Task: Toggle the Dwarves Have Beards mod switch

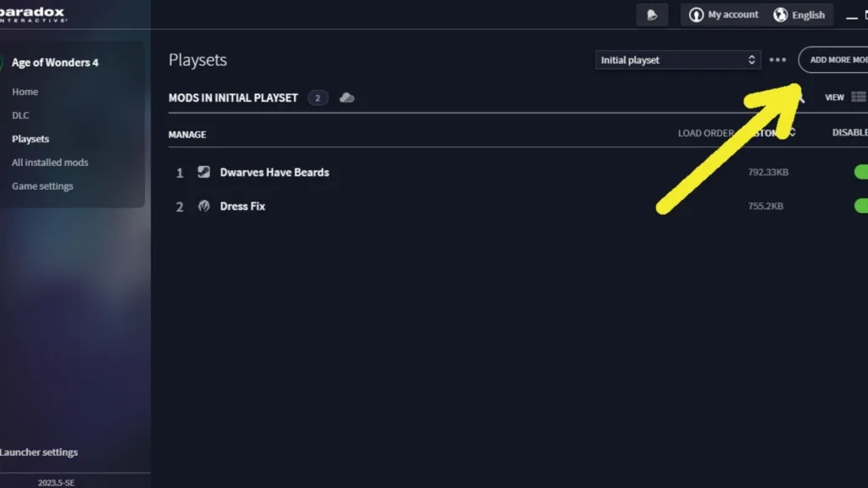Action: click(861, 172)
